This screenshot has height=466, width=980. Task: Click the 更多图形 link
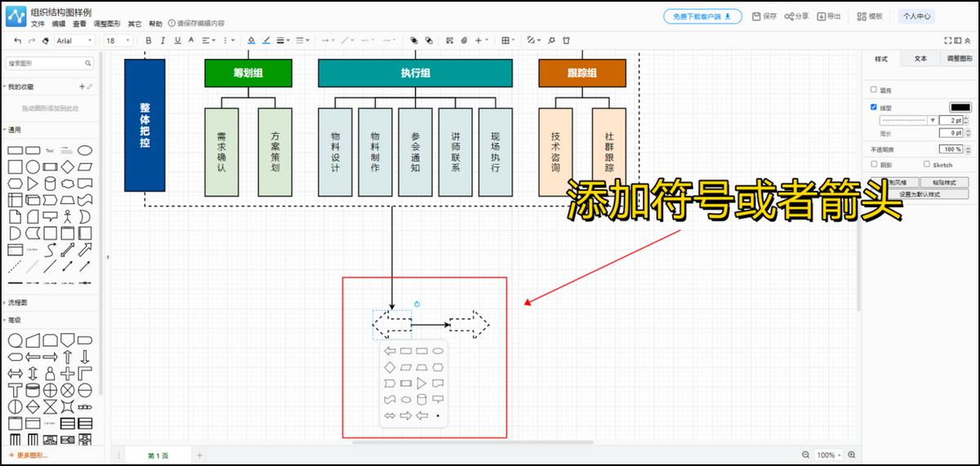coord(27,455)
